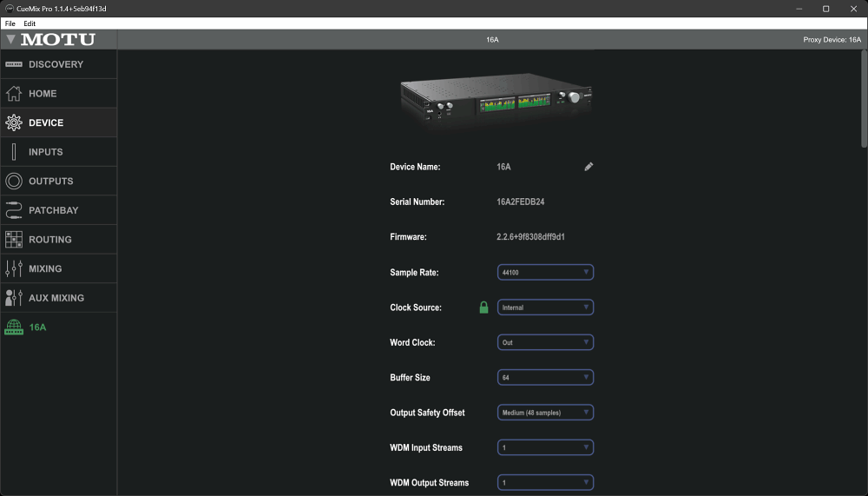Open Home via the house icon
868x496 pixels.
click(x=14, y=94)
